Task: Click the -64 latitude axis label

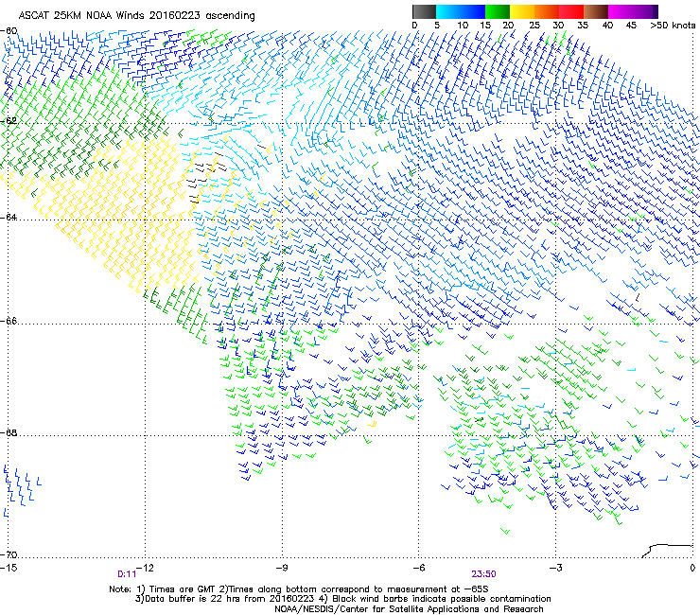Action: coord(9,217)
